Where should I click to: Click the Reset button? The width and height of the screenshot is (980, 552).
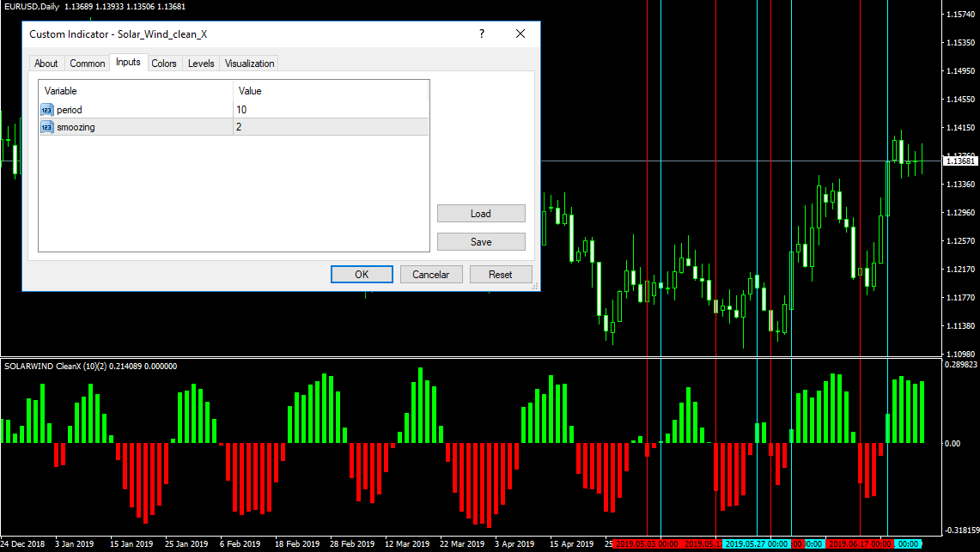501,274
